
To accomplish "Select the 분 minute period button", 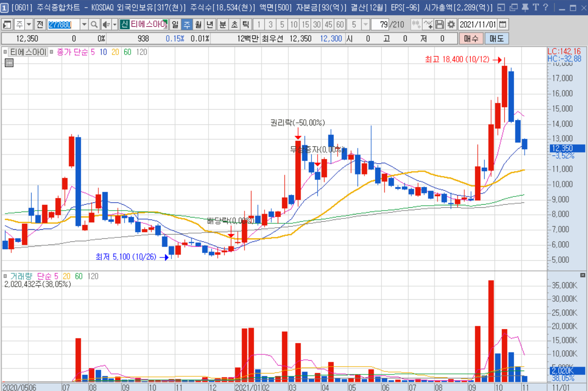I will tap(223, 24).
